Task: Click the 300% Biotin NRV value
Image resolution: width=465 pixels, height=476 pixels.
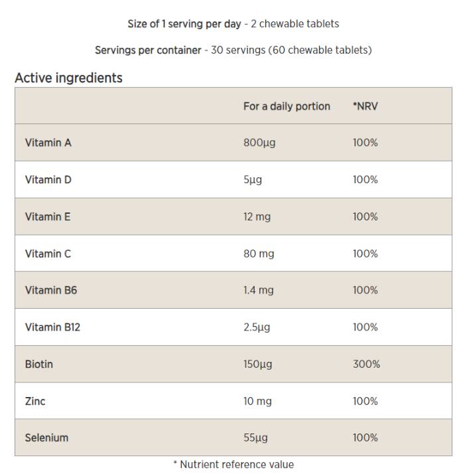Action: tap(366, 364)
